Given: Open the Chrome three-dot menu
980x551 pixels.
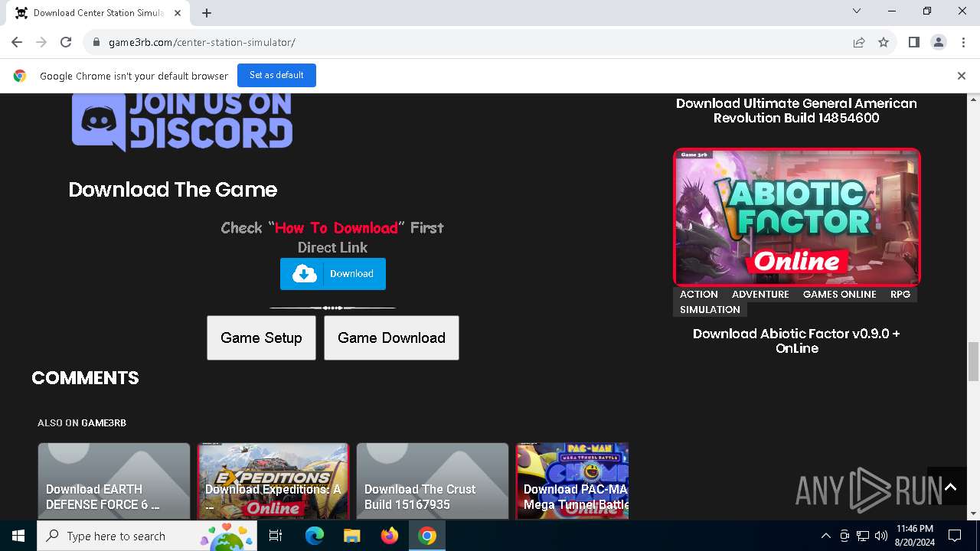Looking at the screenshot, I should [962, 42].
